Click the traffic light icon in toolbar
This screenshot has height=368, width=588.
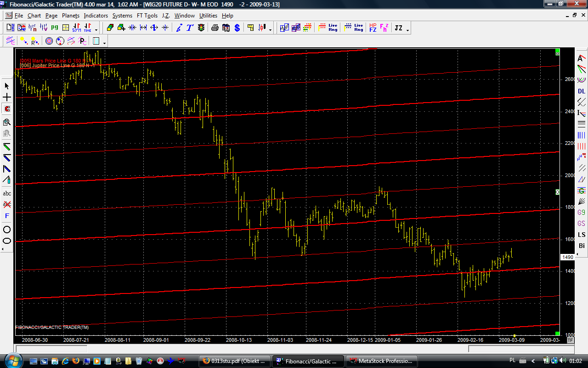pyautogui.click(x=201, y=28)
